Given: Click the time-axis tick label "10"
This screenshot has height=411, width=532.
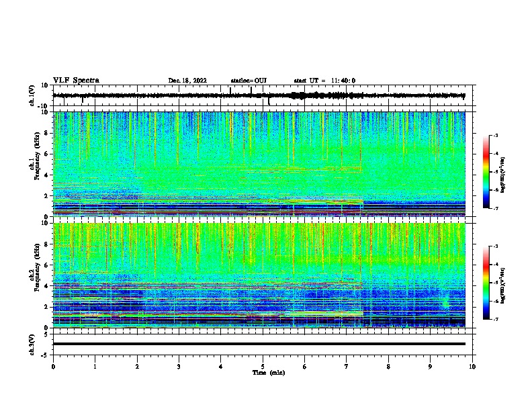Looking at the screenshot, I should (x=472, y=367).
